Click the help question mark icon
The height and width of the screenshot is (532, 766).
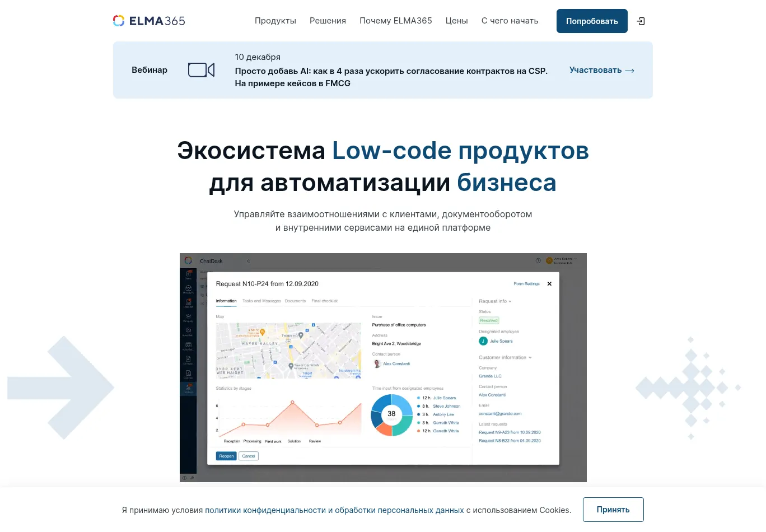[538, 260]
